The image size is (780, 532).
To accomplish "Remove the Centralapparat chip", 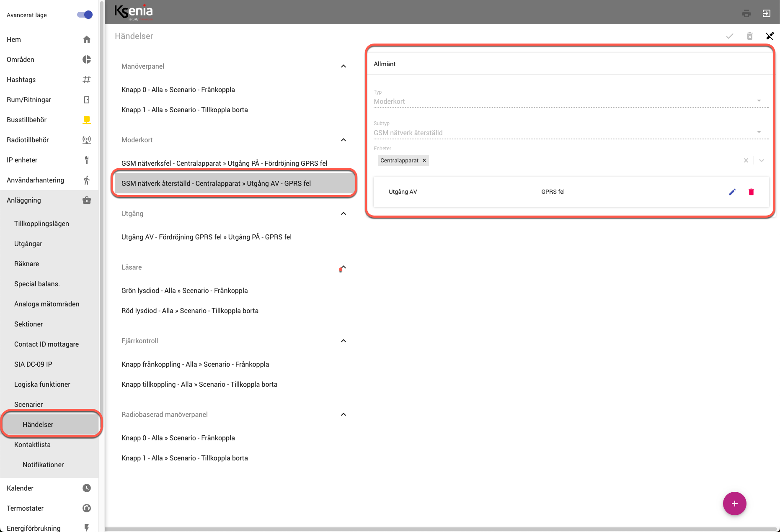I will click(424, 160).
